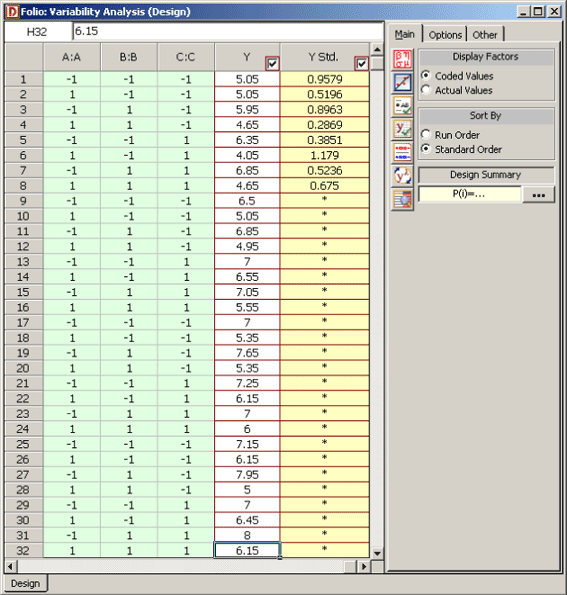This screenshot has height=595, width=567.
Task: Click the Select Responses y checkmark icon
Action: coord(402,129)
